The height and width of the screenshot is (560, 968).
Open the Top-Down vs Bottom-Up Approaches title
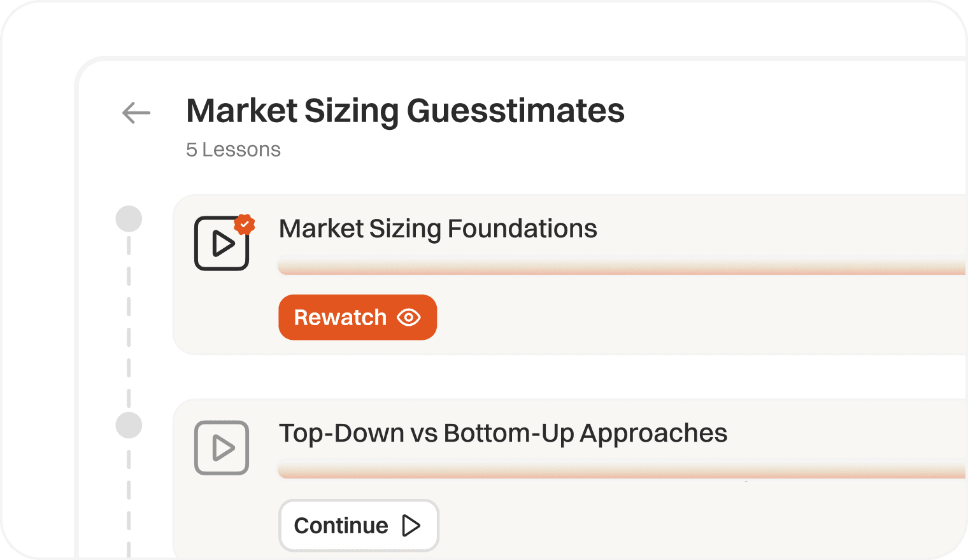[502, 433]
